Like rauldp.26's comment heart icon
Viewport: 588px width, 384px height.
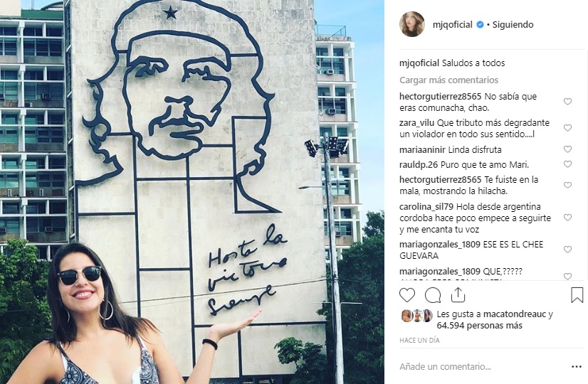568,164
